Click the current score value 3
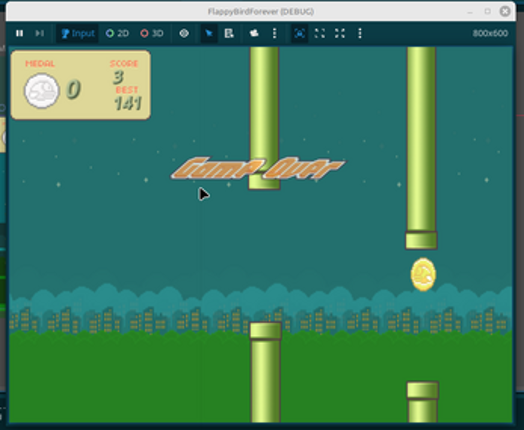Viewport: 524px width, 430px height. point(118,77)
